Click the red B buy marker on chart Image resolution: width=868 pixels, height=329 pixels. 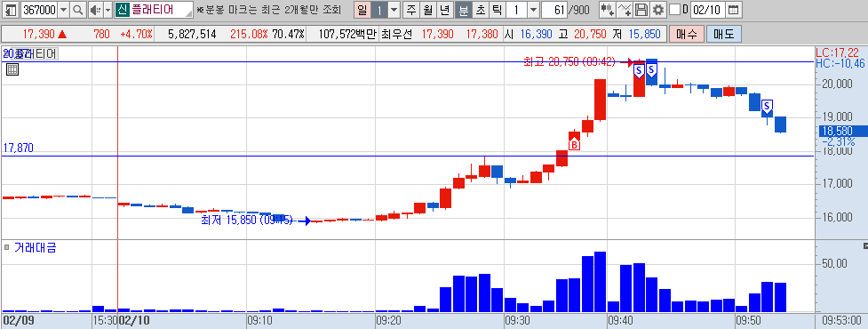coord(575,145)
